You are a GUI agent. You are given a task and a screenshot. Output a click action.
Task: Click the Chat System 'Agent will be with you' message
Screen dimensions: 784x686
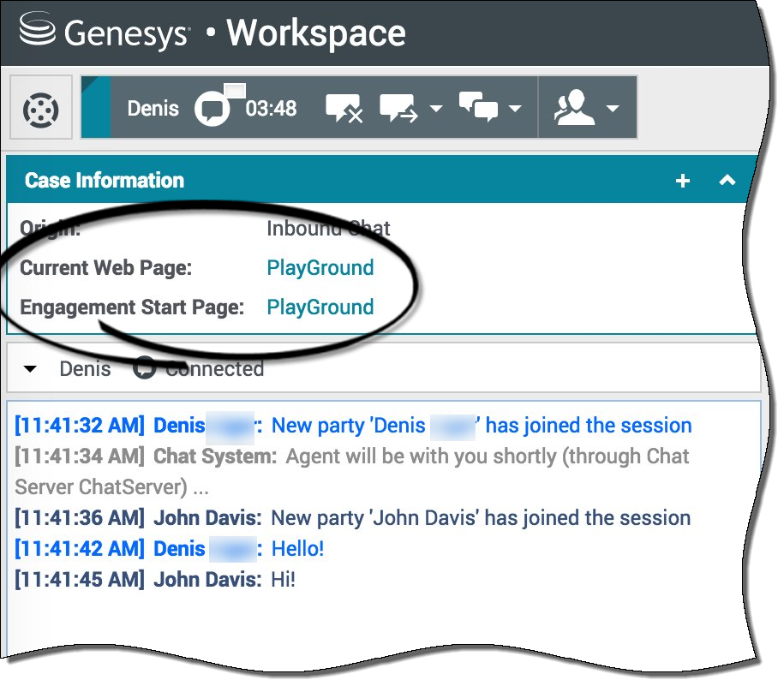[x=352, y=471]
